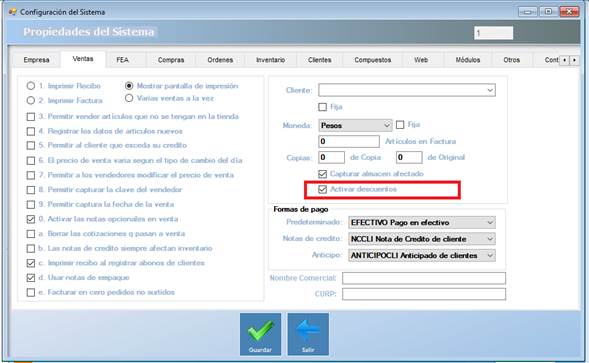This screenshot has height=363, width=589.
Task: Maximize the Configuración del Sistema window
Action: tap(548, 12)
